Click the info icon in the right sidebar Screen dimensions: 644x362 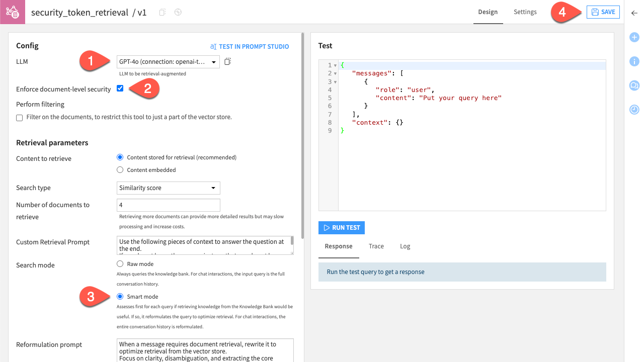[x=634, y=61]
